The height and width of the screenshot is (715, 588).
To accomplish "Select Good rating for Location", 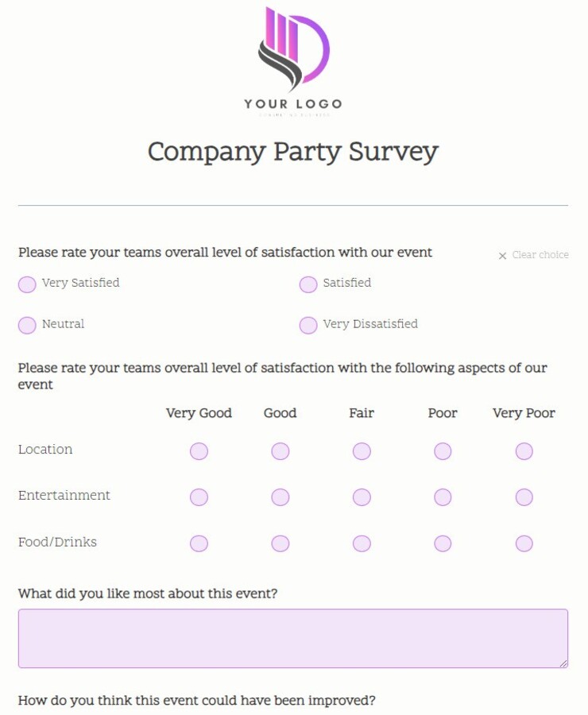I will click(x=280, y=450).
